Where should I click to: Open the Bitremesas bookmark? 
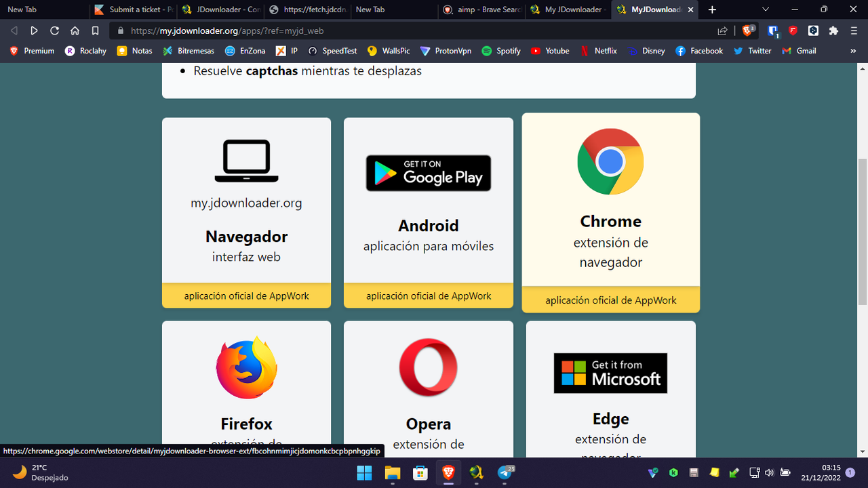[x=188, y=51]
